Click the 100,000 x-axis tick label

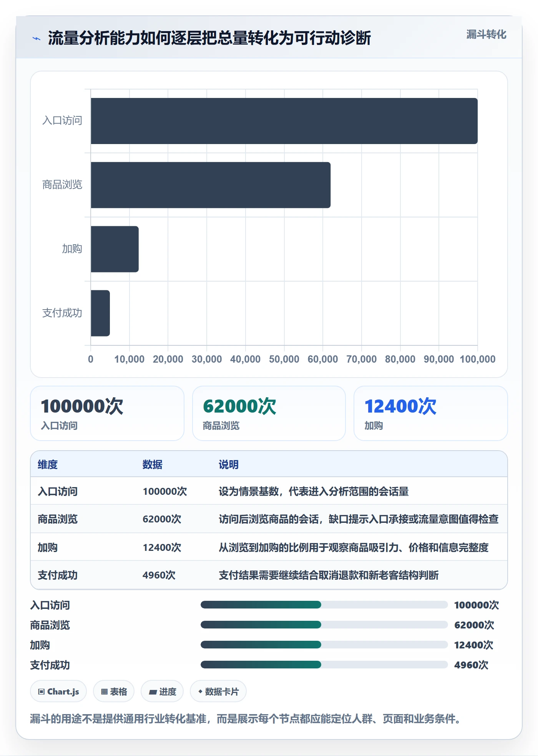(478, 359)
